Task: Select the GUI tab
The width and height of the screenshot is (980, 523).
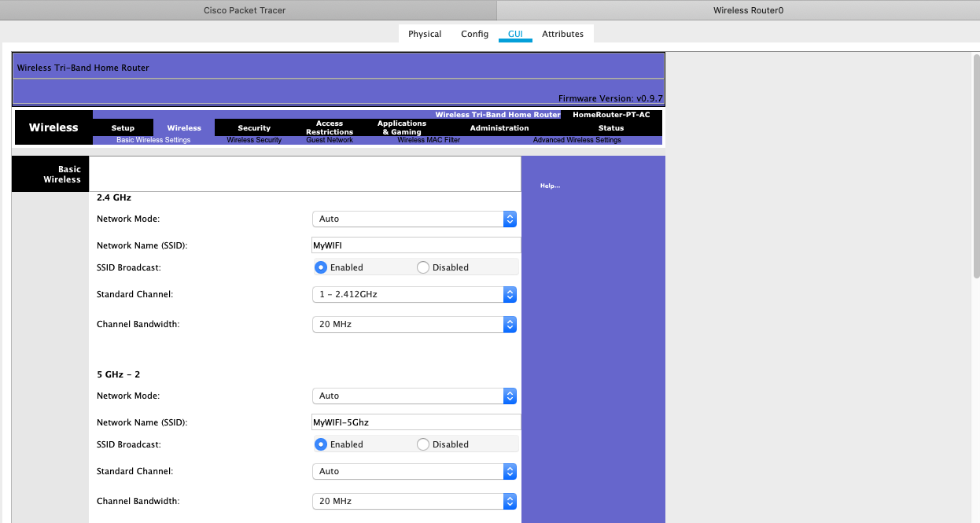Action: [x=515, y=34]
